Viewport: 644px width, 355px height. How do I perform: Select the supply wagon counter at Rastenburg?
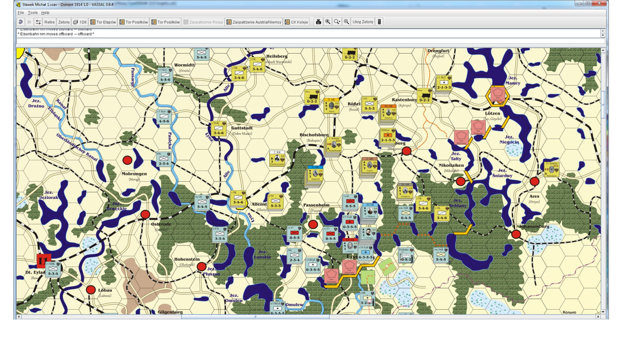(x=425, y=97)
